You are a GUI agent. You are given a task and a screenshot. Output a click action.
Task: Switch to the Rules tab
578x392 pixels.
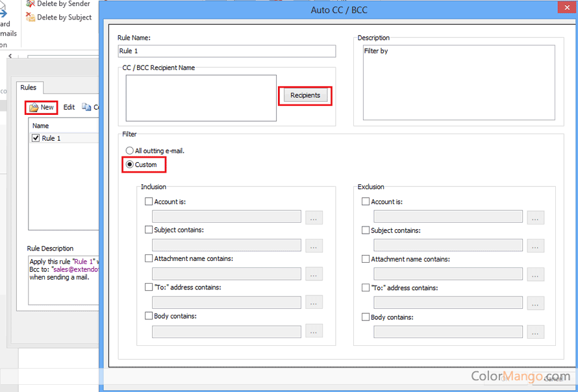(29, 88)
